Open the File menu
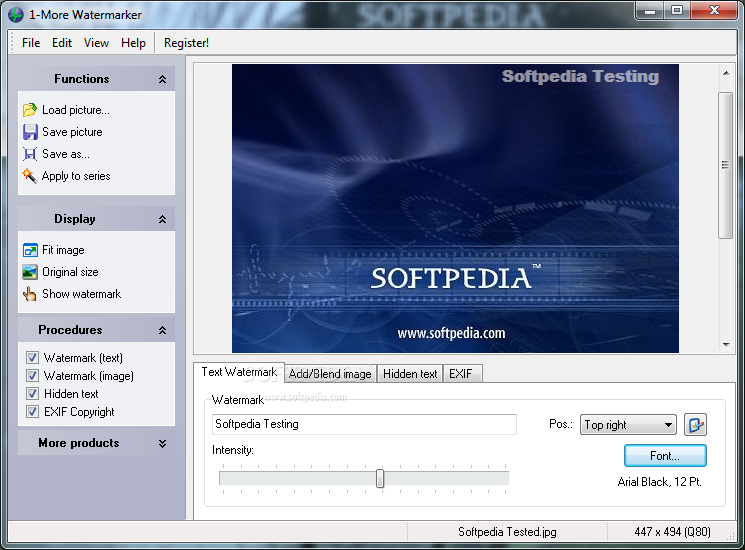 point(31,43)
